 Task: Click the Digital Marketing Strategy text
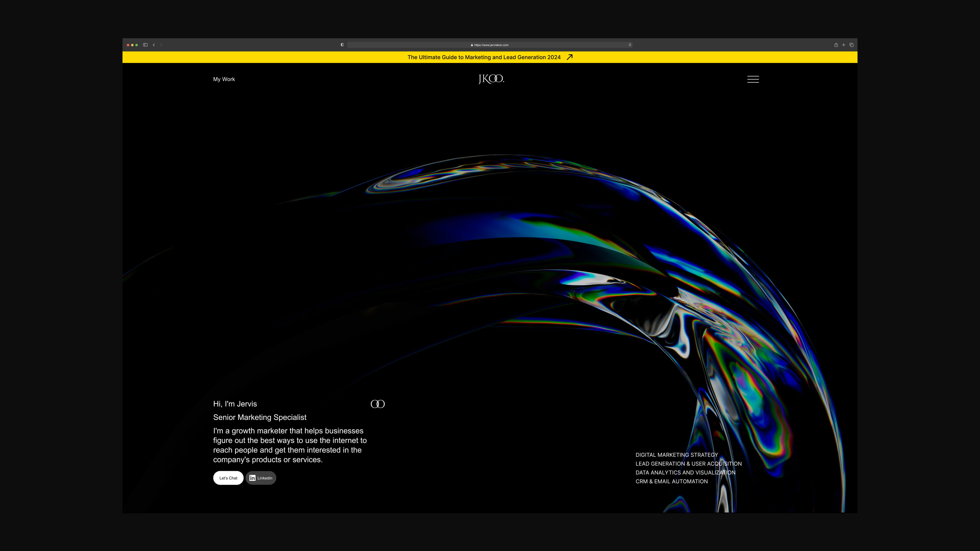(x=677, y=455)
